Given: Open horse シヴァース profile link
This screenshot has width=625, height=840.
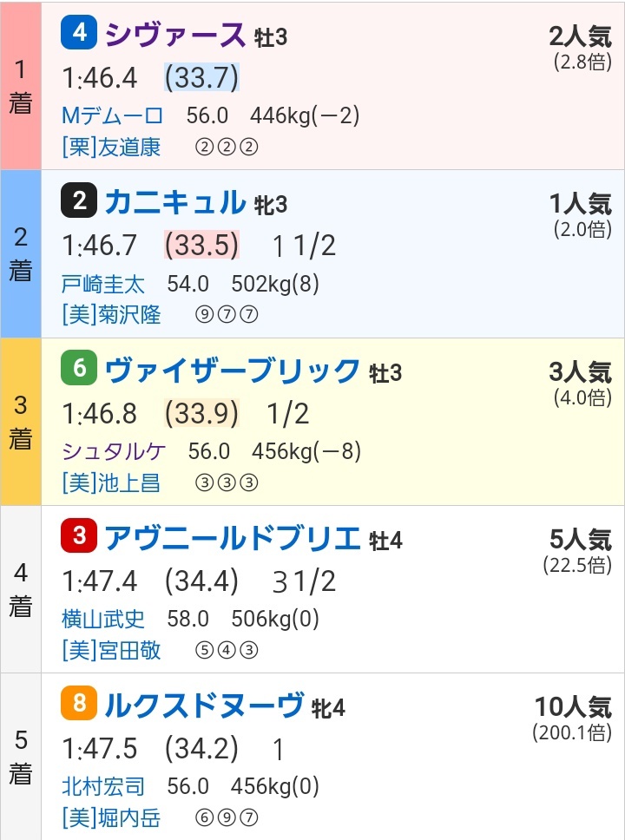Looking at the screenshot, I should [x=174, y=35].
